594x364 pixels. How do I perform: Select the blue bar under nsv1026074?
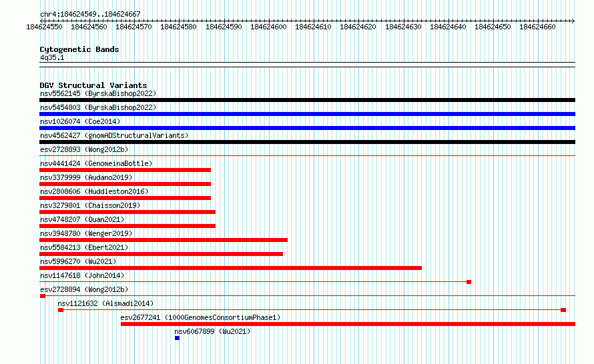click(x=307, y=128)
